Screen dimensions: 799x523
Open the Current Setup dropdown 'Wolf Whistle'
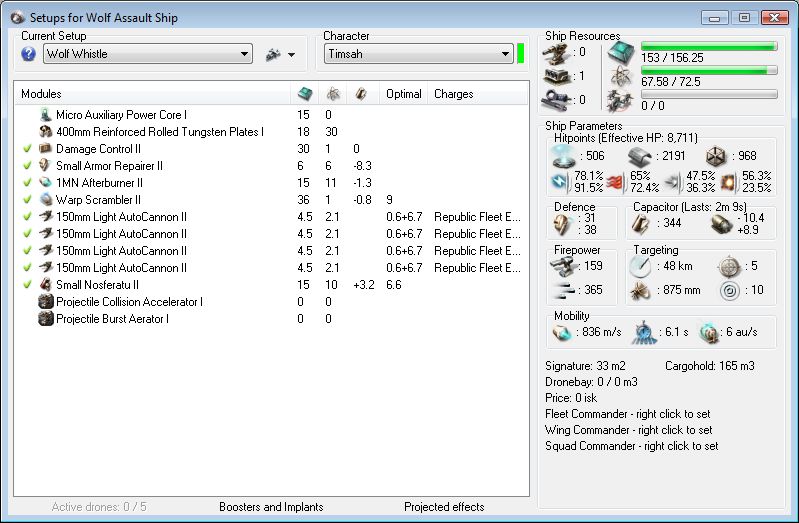[148, 54]
